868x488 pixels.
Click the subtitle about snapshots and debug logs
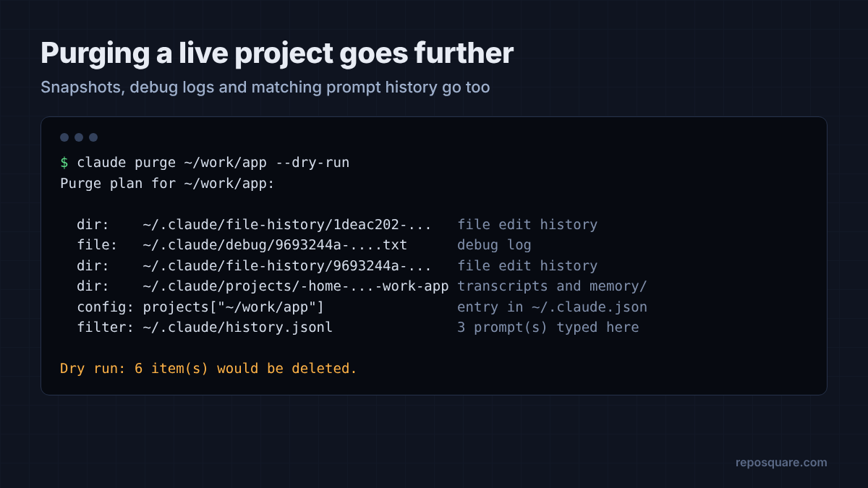[265, 87]
